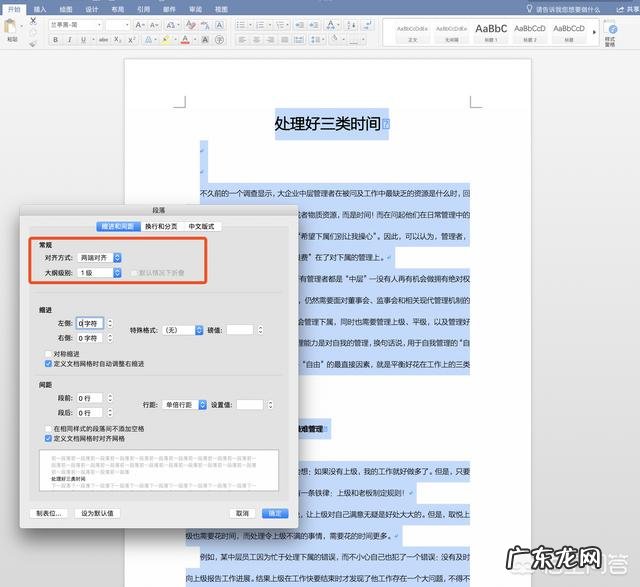The image size is (640, 587).
Task: Open the 视图 ribbon tab
Action: [221, 9]
